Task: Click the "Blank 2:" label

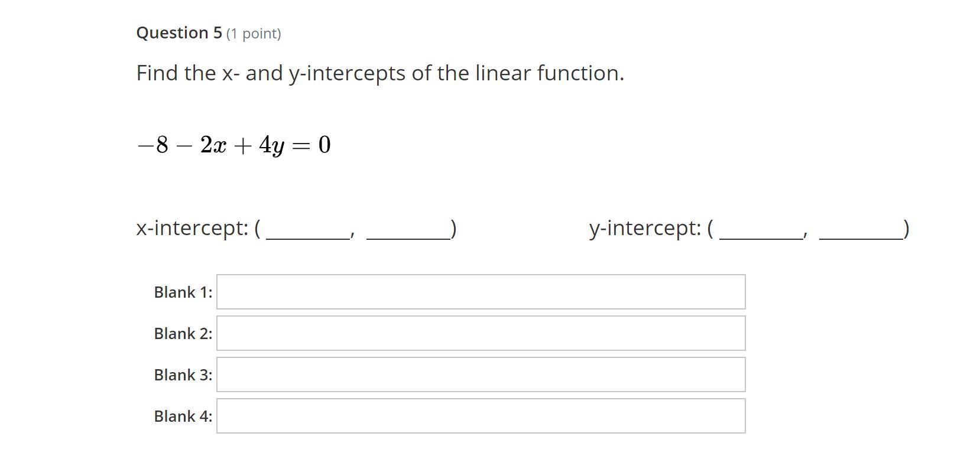Action: [183, 334]
